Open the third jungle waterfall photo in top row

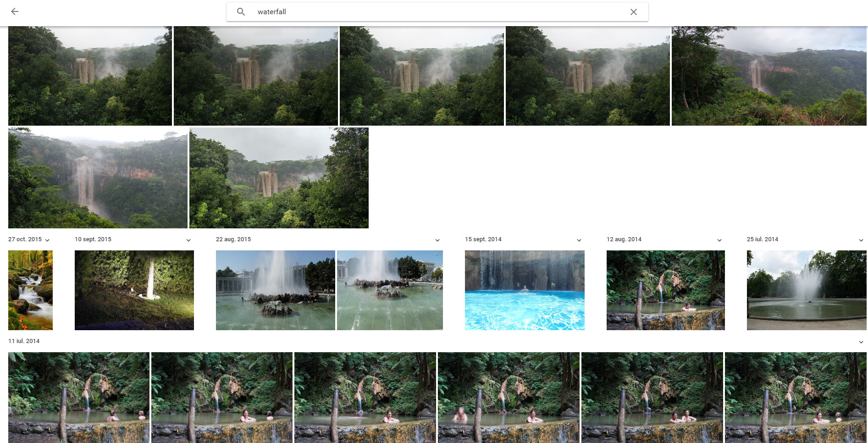point(422,76)
